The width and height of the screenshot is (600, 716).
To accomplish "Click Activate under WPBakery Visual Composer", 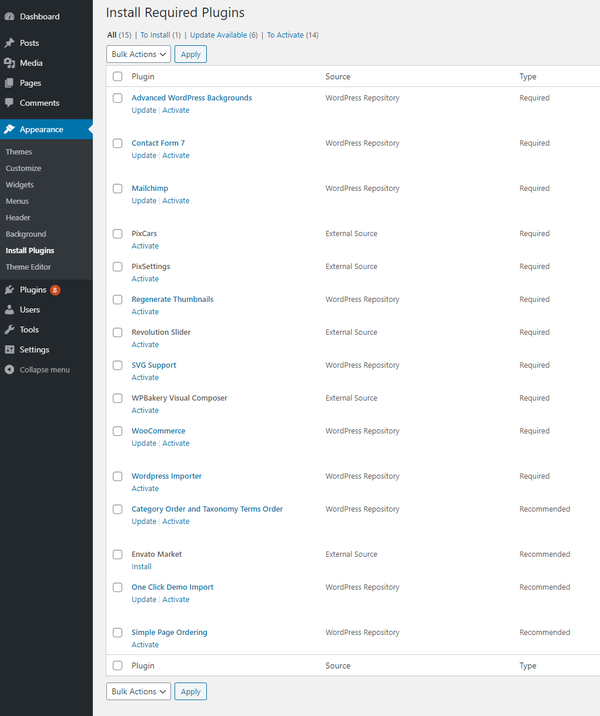I will (x=145, y=410).
